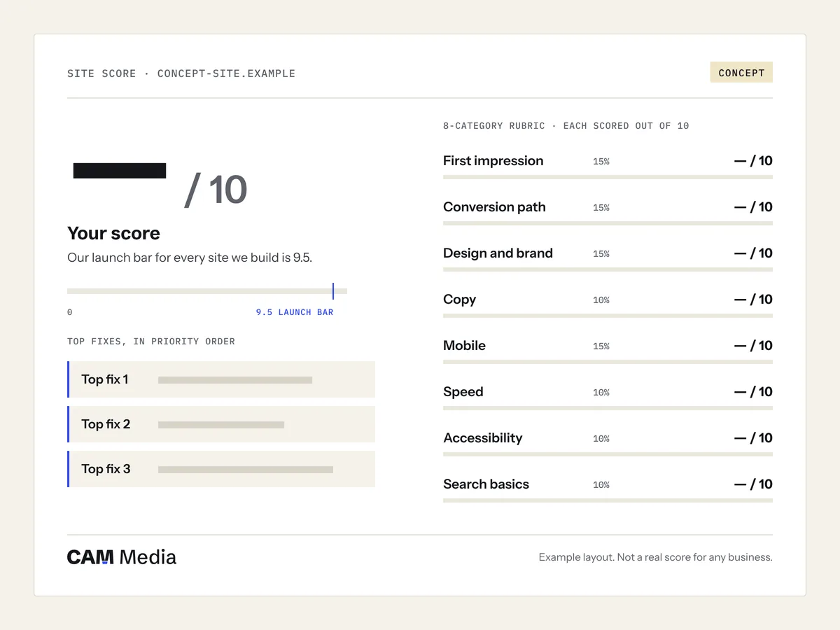
Task: Click the Search basics 10% weight
Action: (601, 485)
